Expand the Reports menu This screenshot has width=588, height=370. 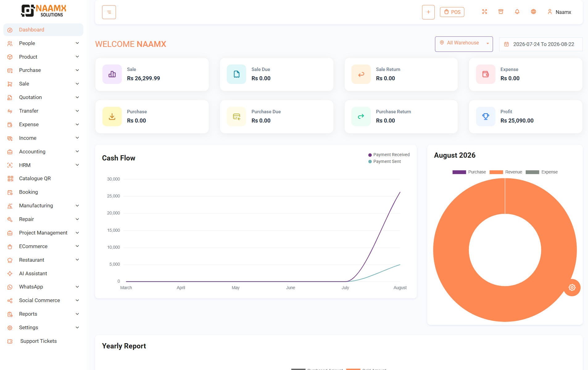coord(43,314)
